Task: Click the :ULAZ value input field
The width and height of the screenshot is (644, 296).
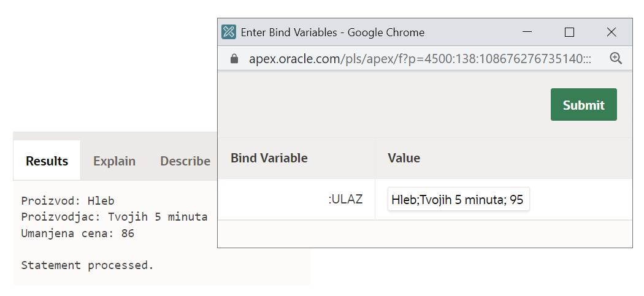Action: 458,199
